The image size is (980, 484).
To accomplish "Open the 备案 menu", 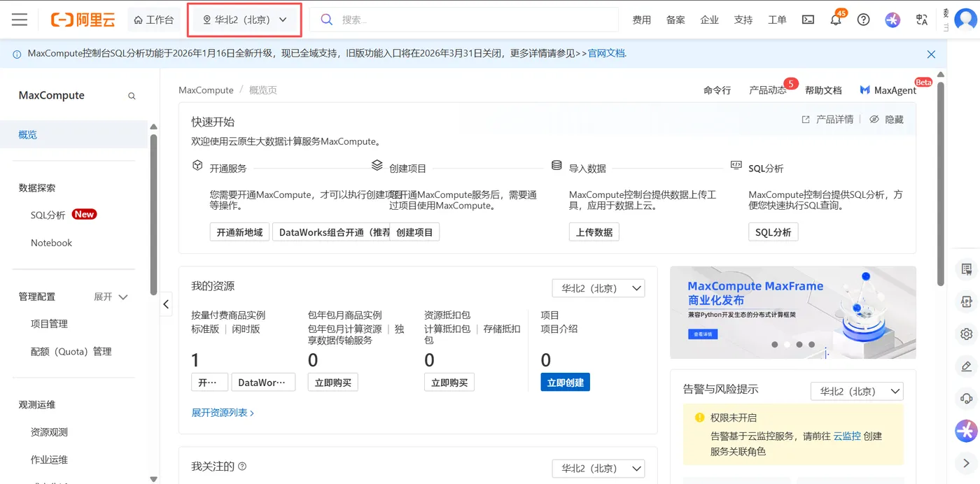I will [x=675, y=20].
